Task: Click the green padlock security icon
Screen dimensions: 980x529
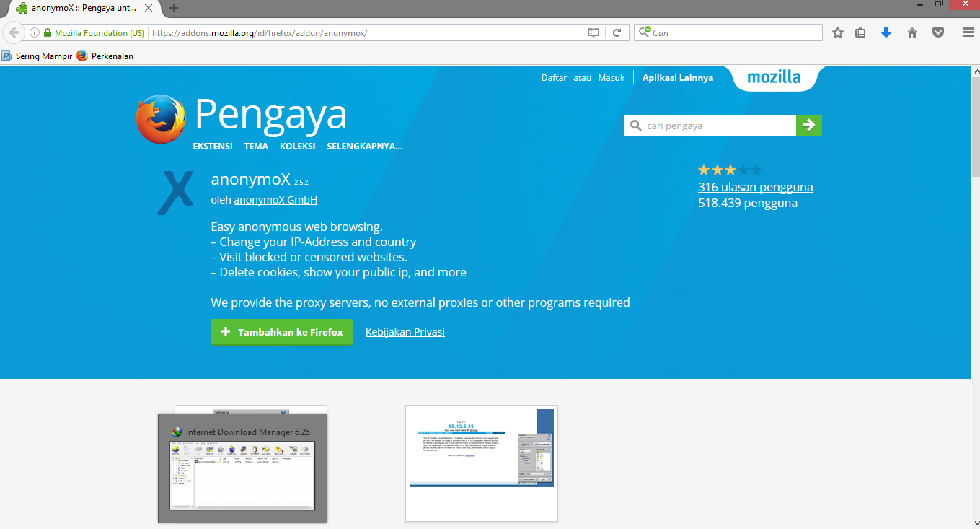Action: click(48, 32)
